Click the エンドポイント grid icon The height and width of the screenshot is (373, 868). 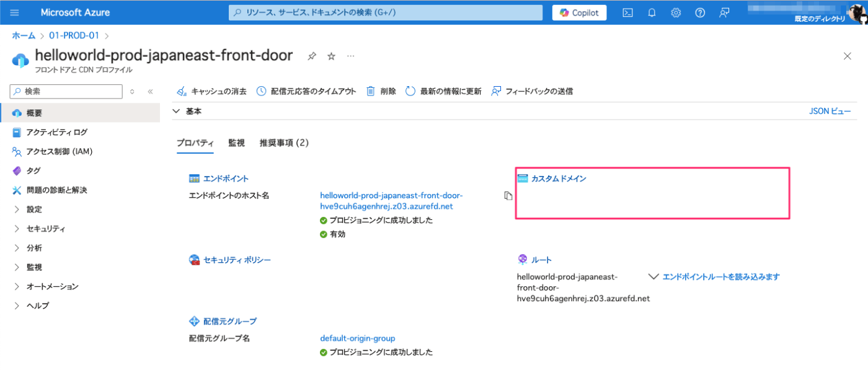(194, 178)
